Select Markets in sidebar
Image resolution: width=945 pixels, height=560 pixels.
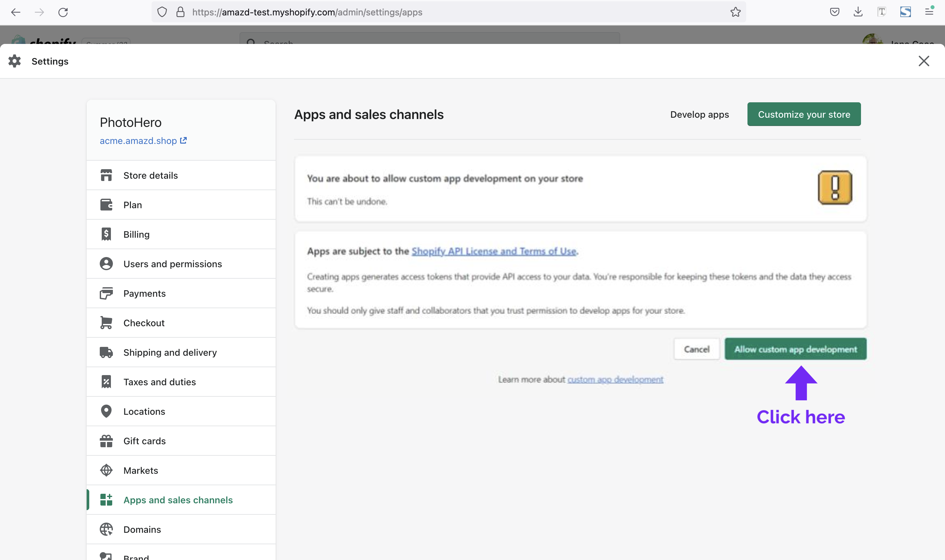tap(181, 470)
